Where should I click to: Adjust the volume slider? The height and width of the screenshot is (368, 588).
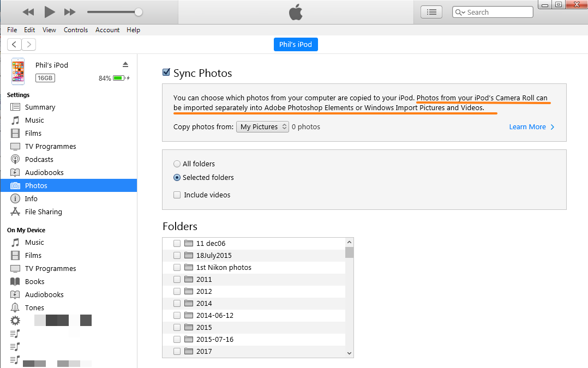point(139,12)
